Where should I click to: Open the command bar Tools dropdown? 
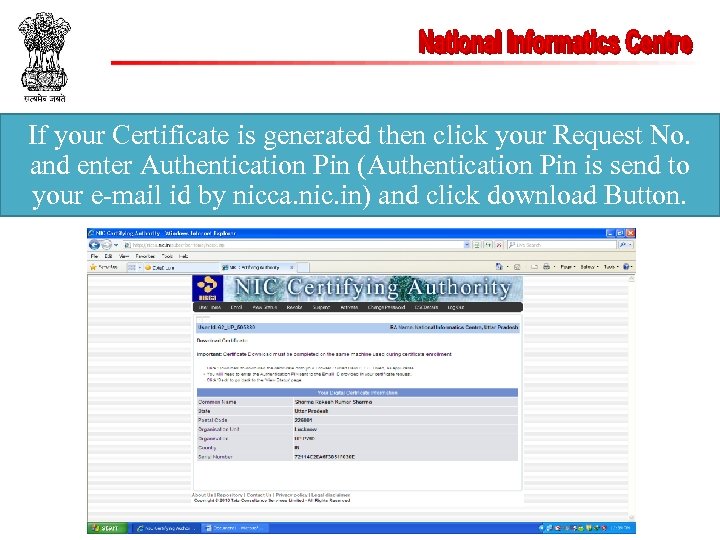(x=611, y=267)
